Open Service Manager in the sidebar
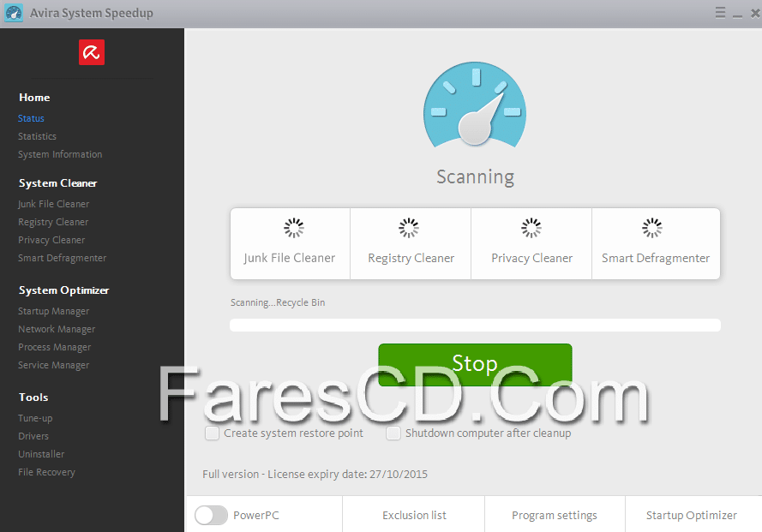This screenshot has width=762, height=532. click(53, 365)
